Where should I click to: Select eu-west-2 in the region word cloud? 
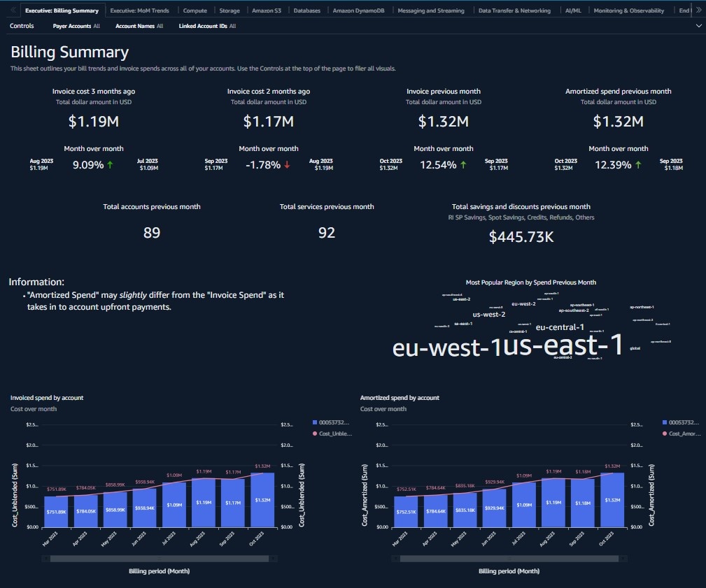tap(523, 303)
